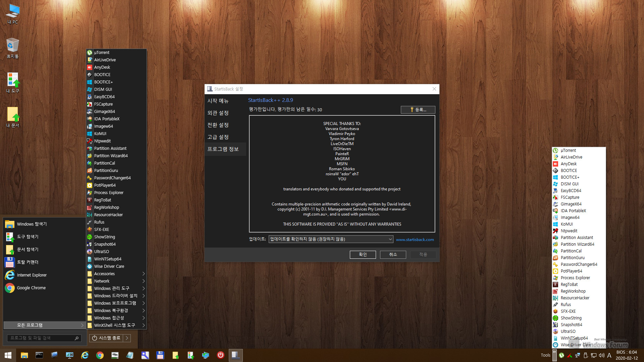Click the volume icon in system tray
The image size is (644, 362).
(601, 355)
